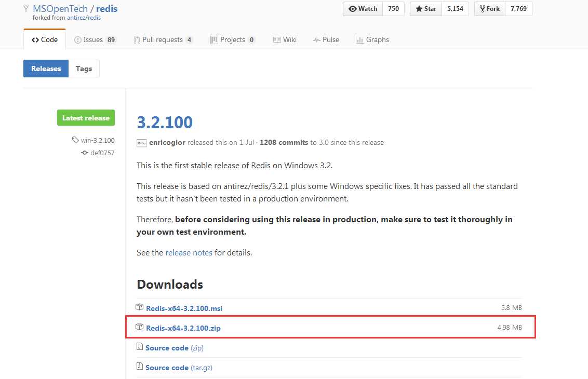Switch to the Code tab

pyautogui.click(x=45, y=40)
